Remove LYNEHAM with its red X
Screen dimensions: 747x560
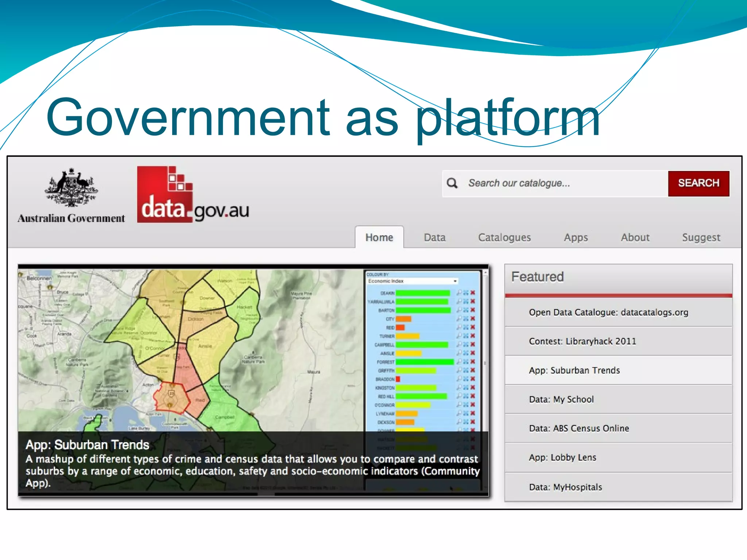click(x=473, y=413)
